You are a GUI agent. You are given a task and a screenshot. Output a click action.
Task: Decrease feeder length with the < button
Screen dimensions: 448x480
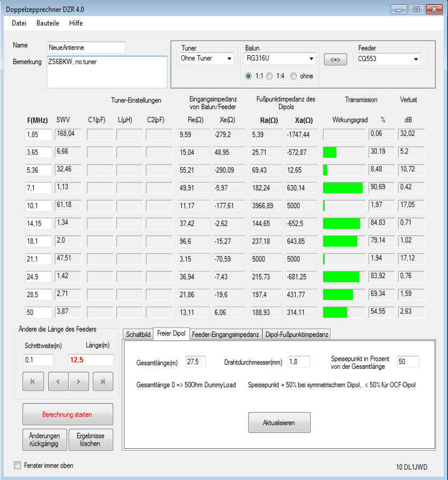click(58, 381)
